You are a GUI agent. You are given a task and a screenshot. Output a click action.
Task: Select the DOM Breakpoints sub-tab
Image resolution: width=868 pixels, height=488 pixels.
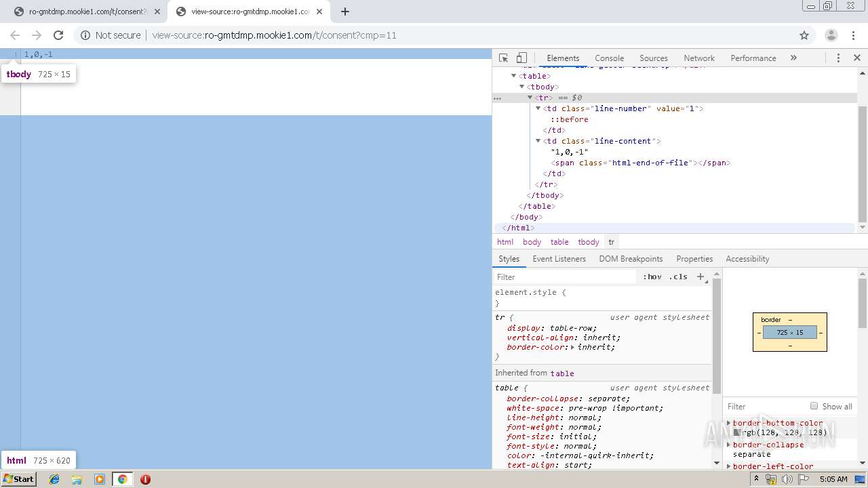[x=631, y=259]
